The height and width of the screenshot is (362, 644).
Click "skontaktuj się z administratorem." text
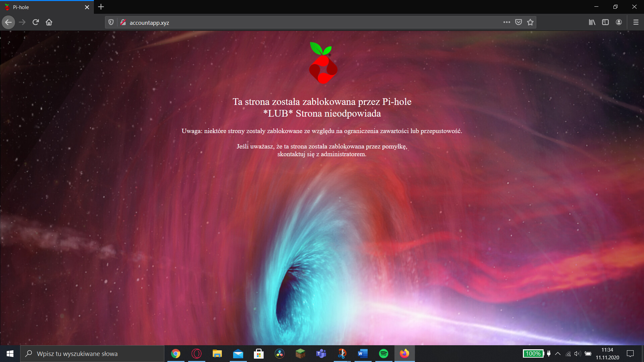[x=322, y=154]
